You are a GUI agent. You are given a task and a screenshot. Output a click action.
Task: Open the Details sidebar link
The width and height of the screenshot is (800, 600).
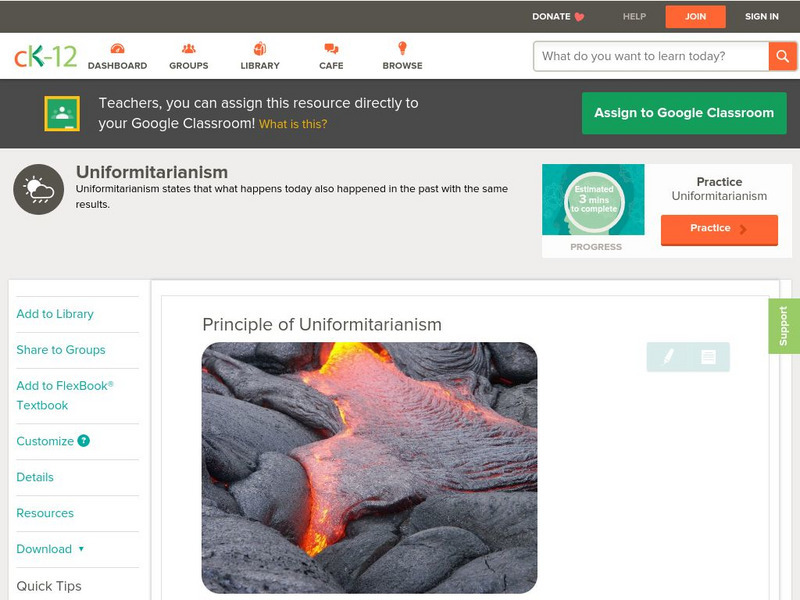click(35, 477)
